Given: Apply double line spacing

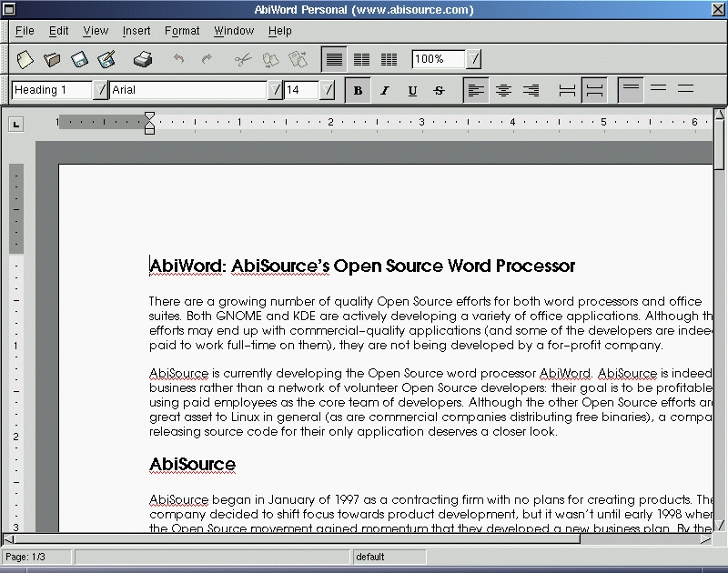Looking at the screenshot, I should point(685,90).
